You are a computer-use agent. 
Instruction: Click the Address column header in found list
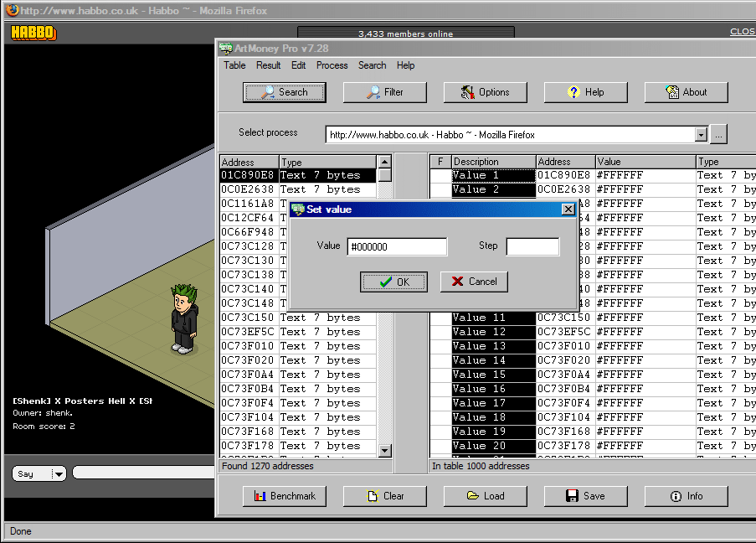[x=249, y=163]
